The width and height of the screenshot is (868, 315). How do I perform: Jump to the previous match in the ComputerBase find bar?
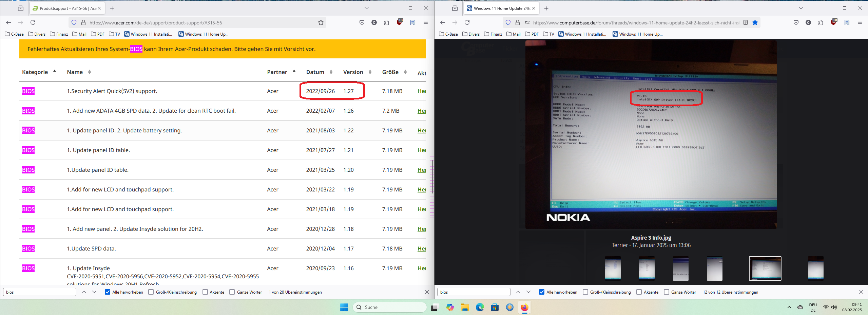point(518,292)
